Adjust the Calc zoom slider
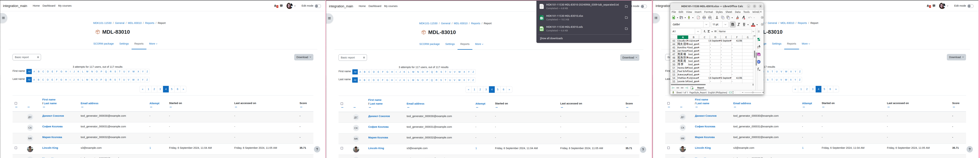Screen dimensions: 980x158 753,92
